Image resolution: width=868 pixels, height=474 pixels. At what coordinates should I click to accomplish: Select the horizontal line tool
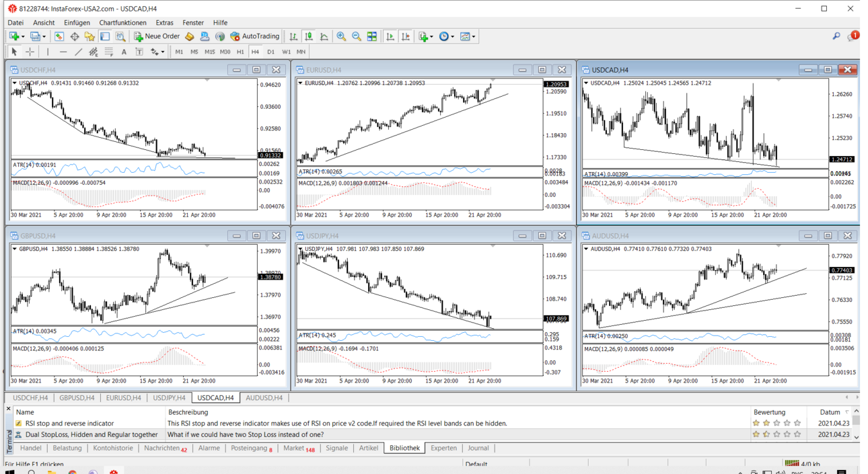tap(63, 52)
